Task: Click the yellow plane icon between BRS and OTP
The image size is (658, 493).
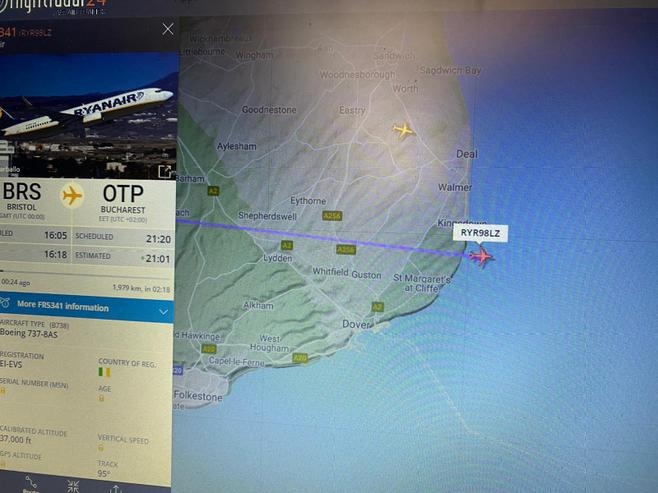Action: [72, 196]
